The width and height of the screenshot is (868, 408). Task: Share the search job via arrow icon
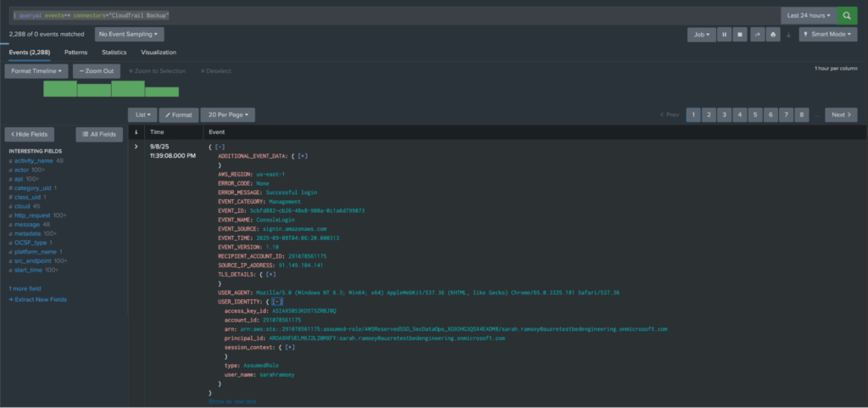pyautogui.click(x=757, y=34)
